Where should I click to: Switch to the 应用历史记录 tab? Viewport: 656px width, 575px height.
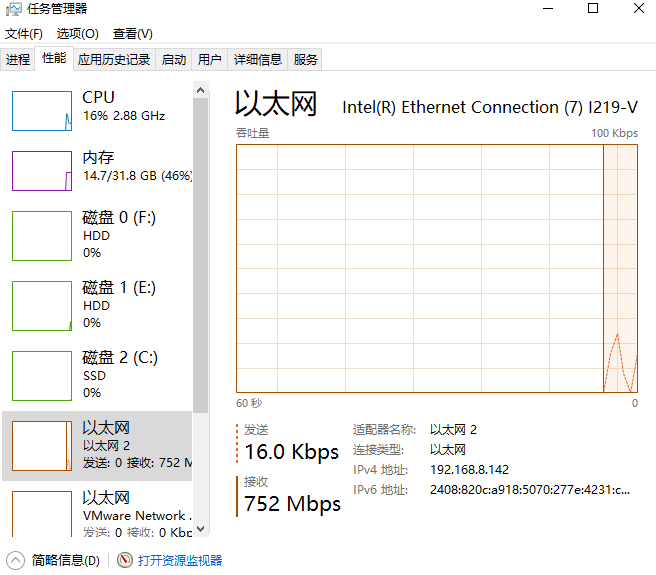(x=114, y=59)
